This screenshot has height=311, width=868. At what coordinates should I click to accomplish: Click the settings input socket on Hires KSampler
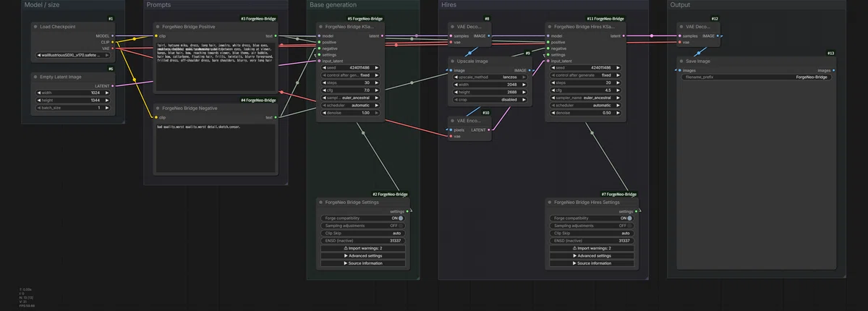click(548, 55)
